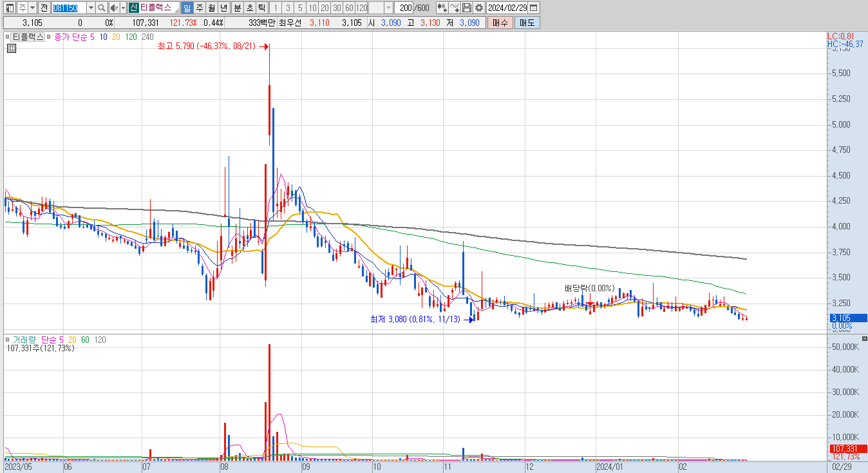The image size is (868, 473).
Task: Click the date field 2024/02/29
Action: click(x=507, y=8)
